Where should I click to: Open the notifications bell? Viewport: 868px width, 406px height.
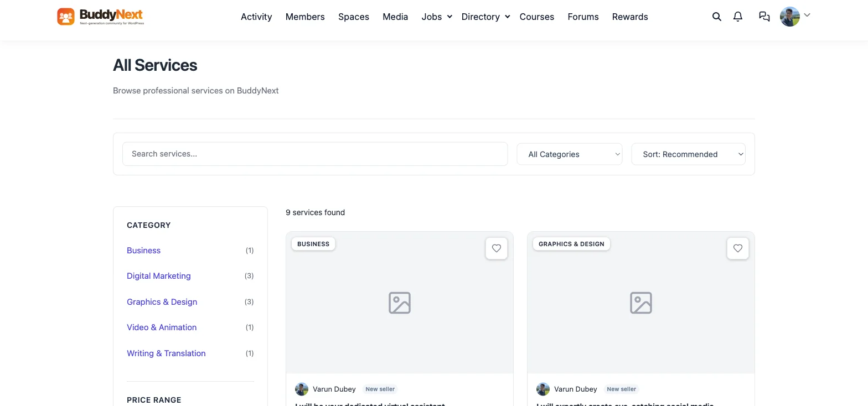tap(738, 17)
